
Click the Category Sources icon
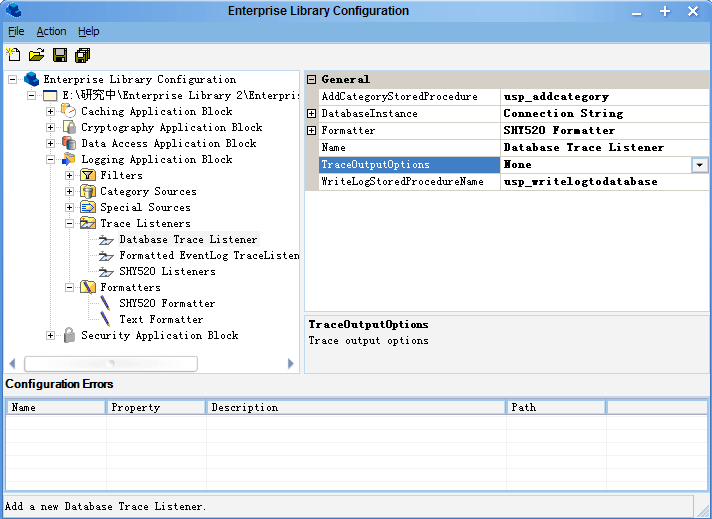(x=88, y=191)
